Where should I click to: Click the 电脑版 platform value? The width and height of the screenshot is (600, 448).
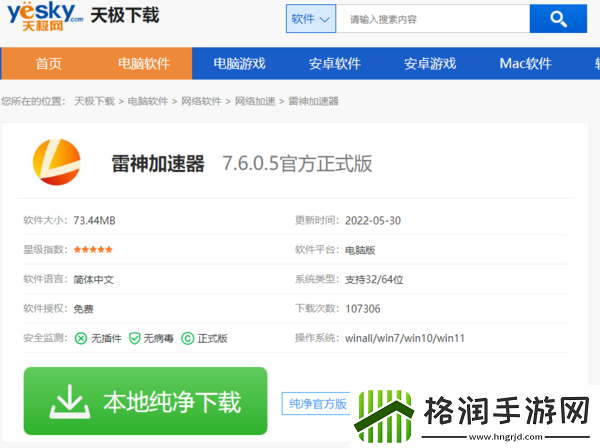pyautogui.click(x=360, y=250)
